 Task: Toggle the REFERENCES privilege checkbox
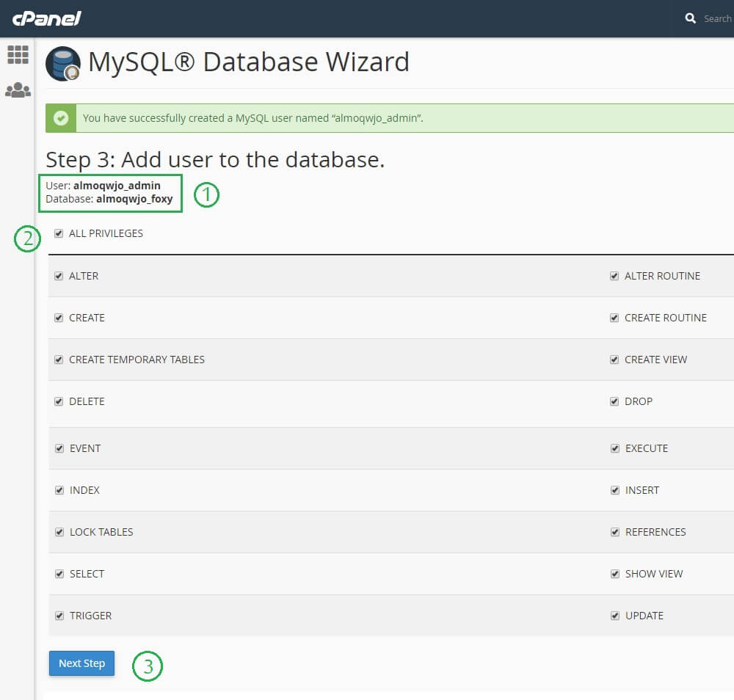pyautogui.click(x=615, y=532)
